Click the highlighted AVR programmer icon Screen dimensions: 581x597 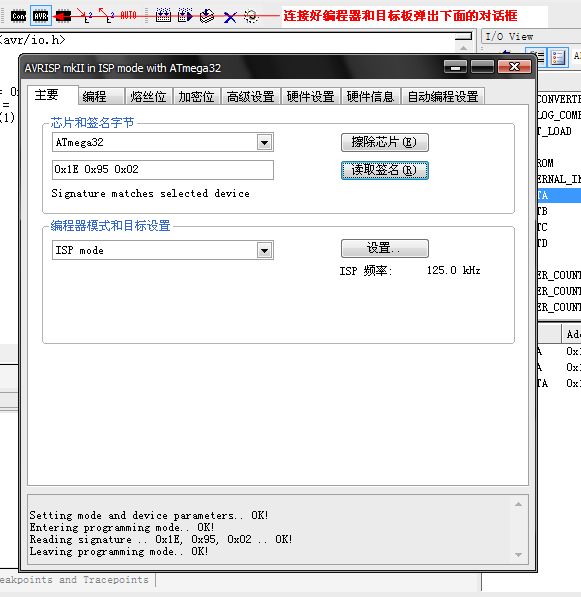click(40, 16)
